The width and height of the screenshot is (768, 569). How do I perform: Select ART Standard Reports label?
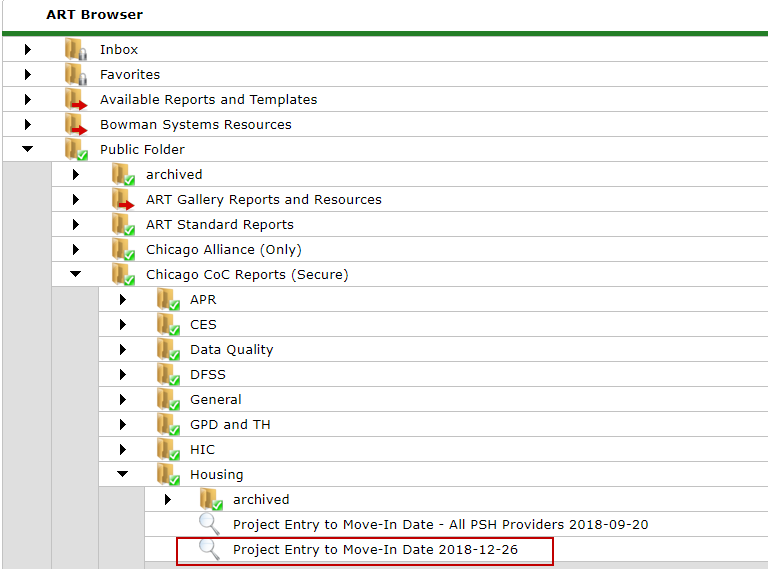[220, 224]
